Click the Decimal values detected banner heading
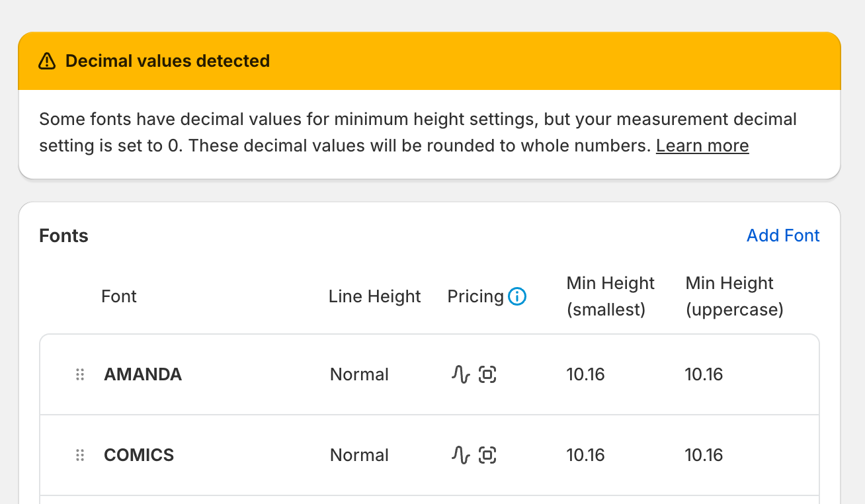This screenshot has height=504, width=865. 167,62
